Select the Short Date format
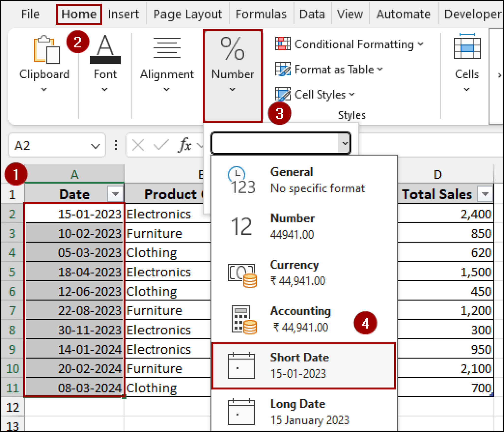The height and width of the screenshot is (432, 504). point(299,365)
